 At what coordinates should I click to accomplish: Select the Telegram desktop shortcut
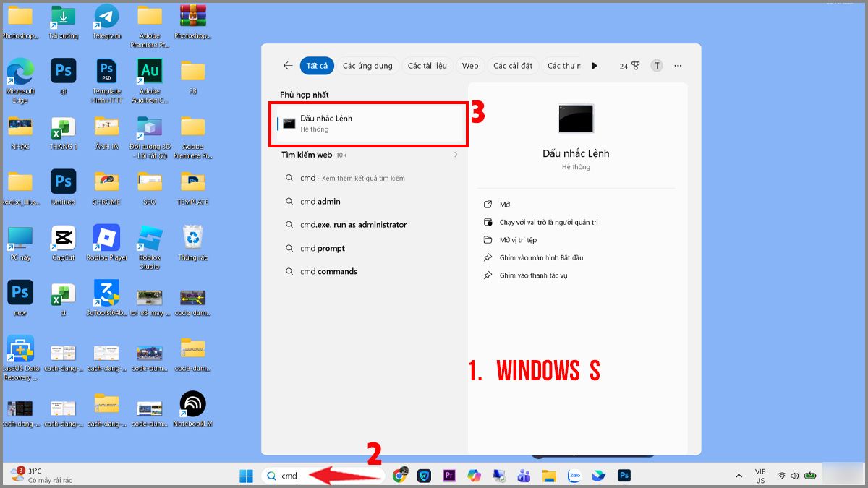point(106,21)
